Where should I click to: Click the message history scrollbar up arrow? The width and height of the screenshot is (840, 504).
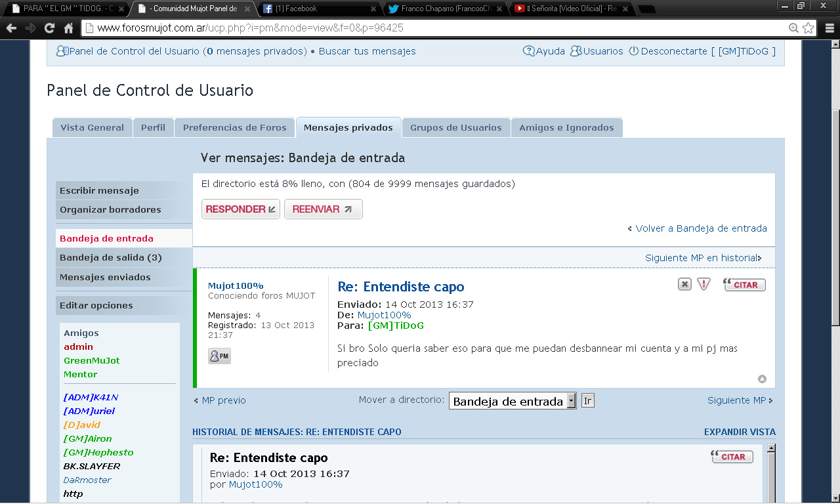[771, 448]
